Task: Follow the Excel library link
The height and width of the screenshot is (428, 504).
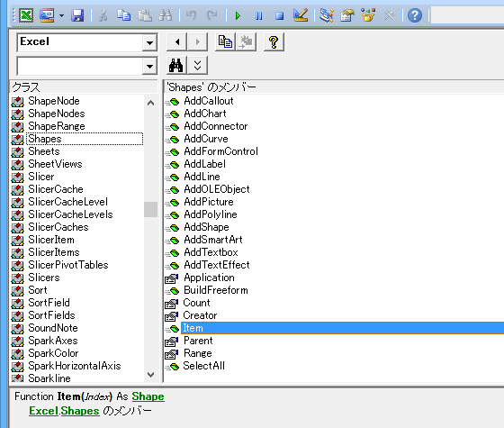Action: click(43, 411)
